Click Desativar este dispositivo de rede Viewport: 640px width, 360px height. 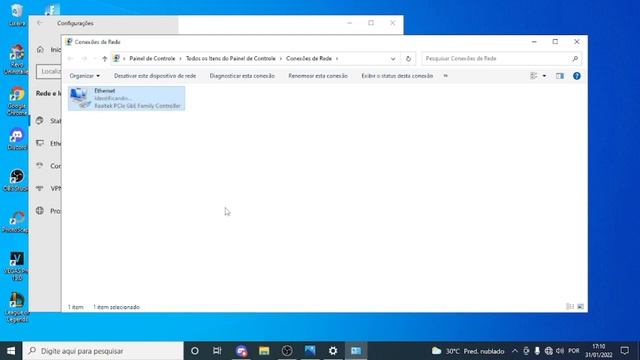[155, 76]
